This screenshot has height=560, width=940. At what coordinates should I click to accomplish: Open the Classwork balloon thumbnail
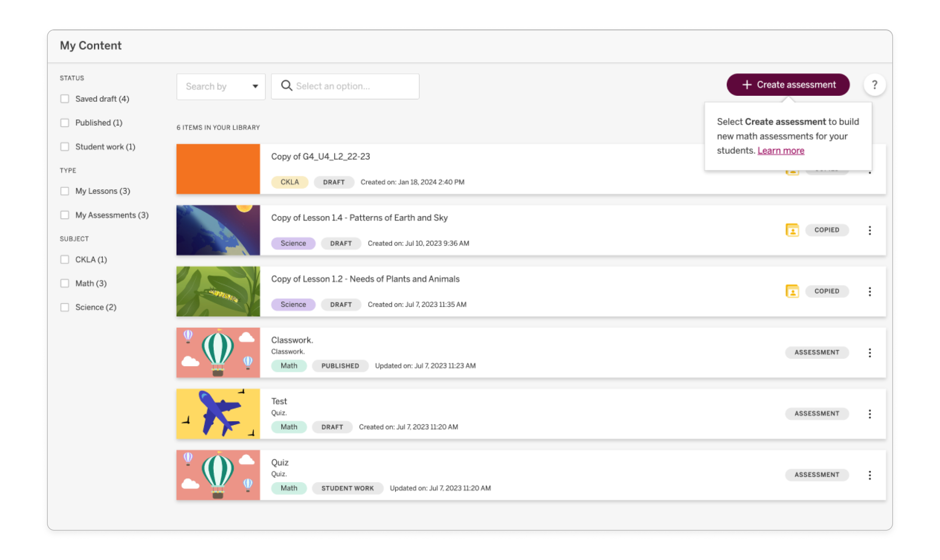[x=218, y=352]
